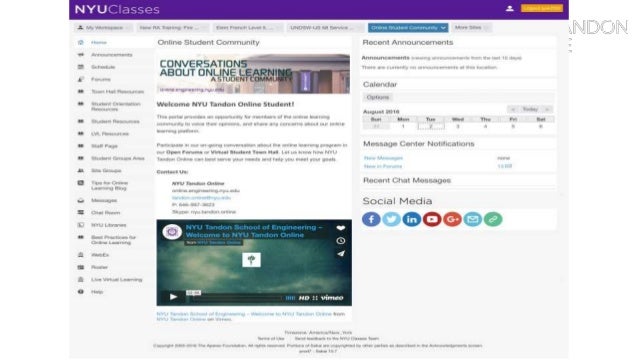Open the LinkedIn social media icon
The image size is (638, 360).
[412, 219]
